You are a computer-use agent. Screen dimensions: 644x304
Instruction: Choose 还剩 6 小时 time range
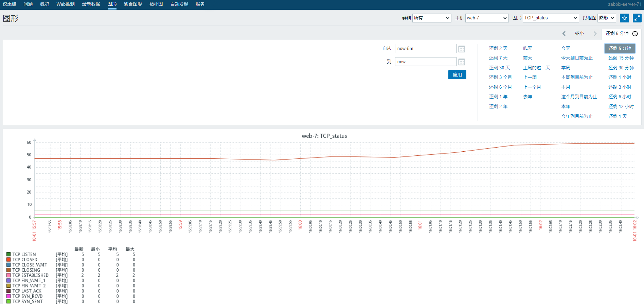point(620,97)
